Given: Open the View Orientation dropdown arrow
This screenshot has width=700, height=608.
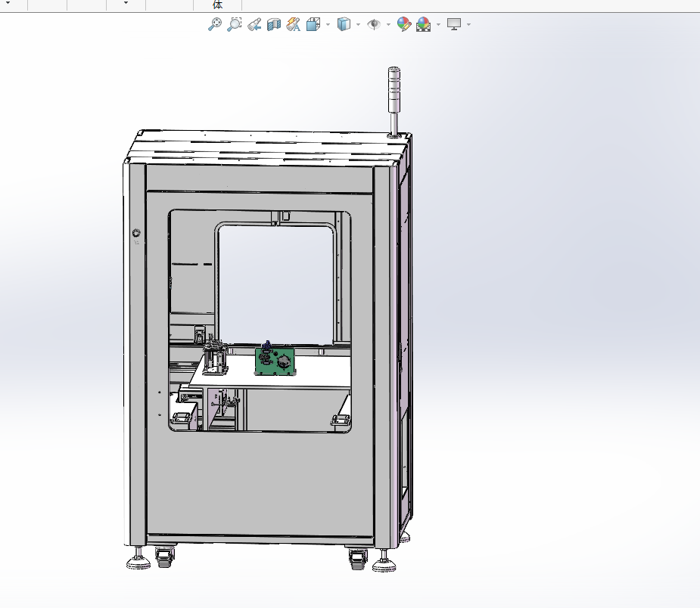Looking at the screenshot, I should (328, 24).
